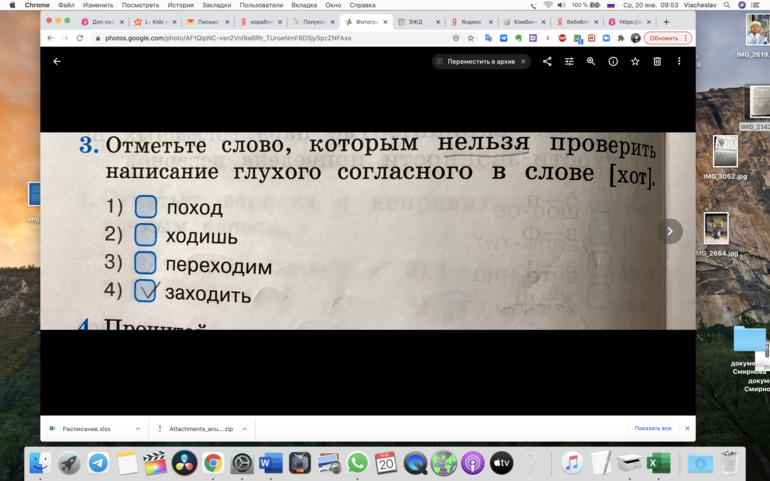
Task: Open IMG_2664.jpg thumbnail on desktop
Action: (x=716, y=229)
